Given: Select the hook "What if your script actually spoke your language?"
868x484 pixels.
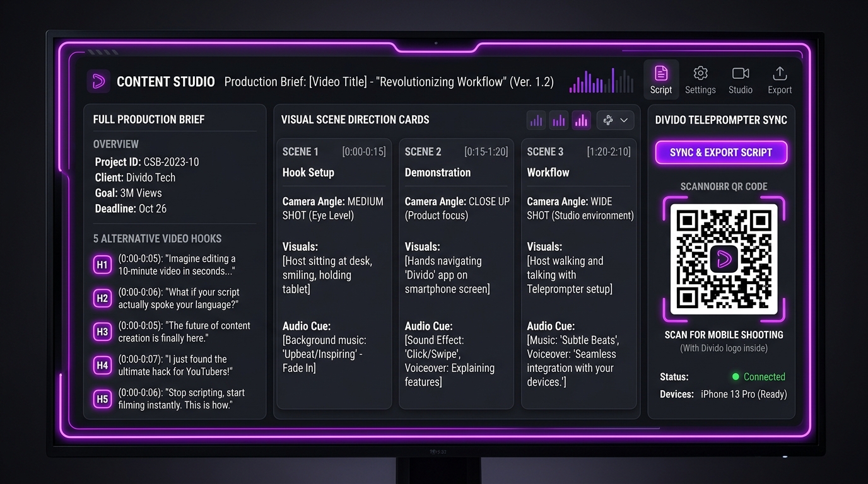Looking at the screenshot, I should pos(179,298).
